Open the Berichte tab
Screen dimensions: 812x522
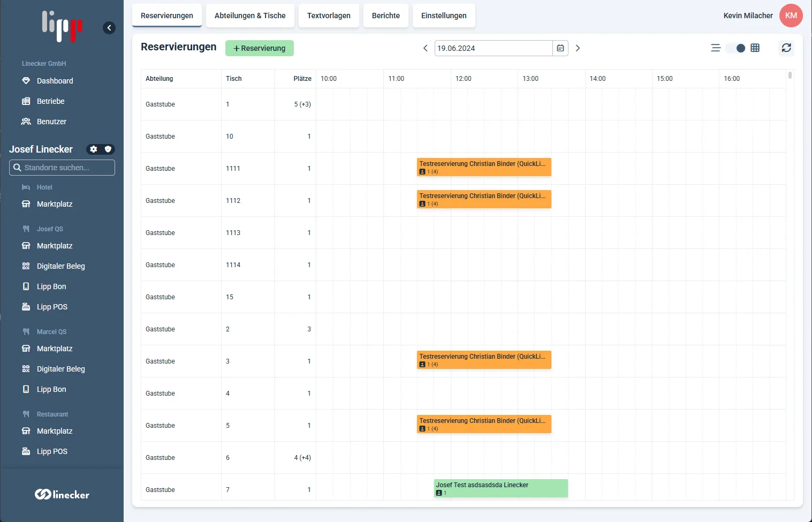386,16
